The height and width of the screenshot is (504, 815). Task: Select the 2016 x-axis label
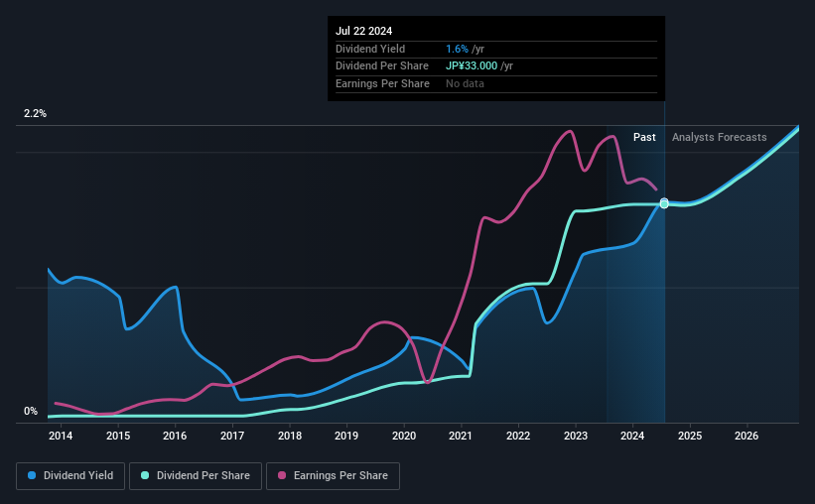(175, 436)
